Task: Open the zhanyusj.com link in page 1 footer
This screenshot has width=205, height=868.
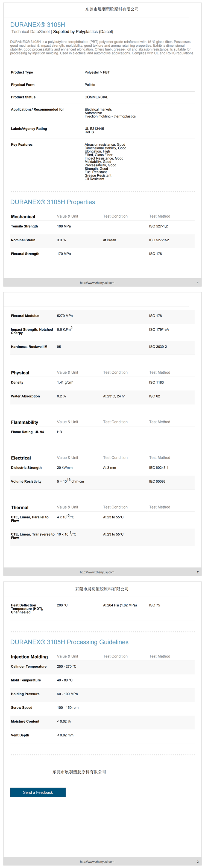Action: click(97, 283)
